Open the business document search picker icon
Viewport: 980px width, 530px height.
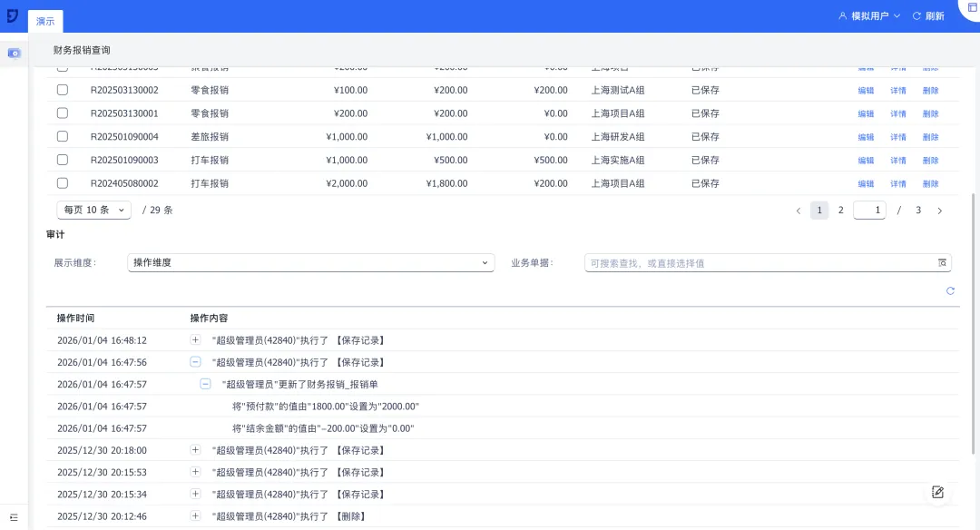[942, 263]
